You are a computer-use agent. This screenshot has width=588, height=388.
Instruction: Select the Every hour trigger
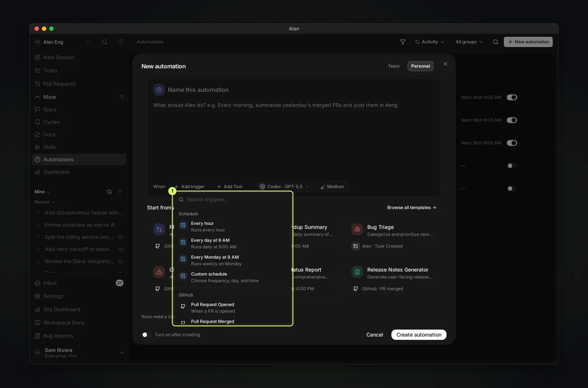pyautogui.click(x=232, y=227)
